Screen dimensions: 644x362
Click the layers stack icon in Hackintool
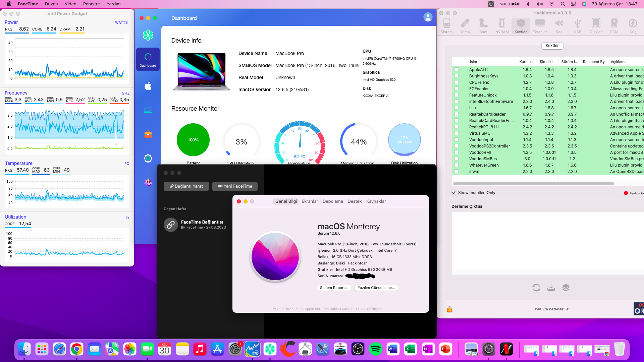pyautogui.click(x=566, y=287)
